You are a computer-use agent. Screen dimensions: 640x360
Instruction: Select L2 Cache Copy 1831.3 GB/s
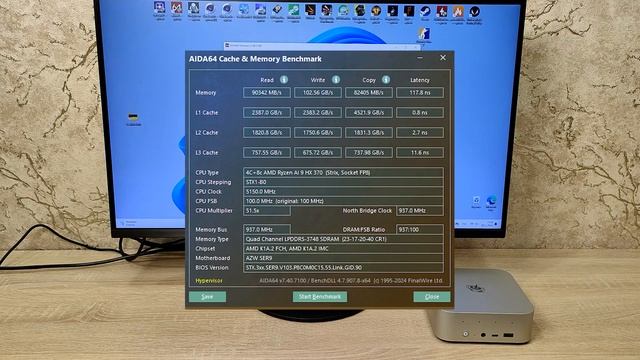pyautogui.click(x=369, y=133)
